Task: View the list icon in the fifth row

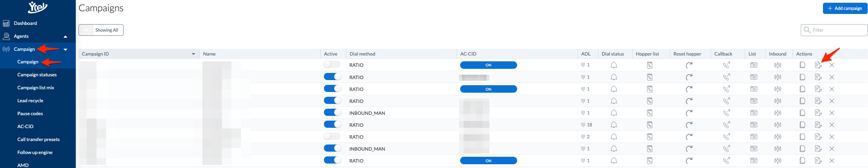Action: coord(754,113)
